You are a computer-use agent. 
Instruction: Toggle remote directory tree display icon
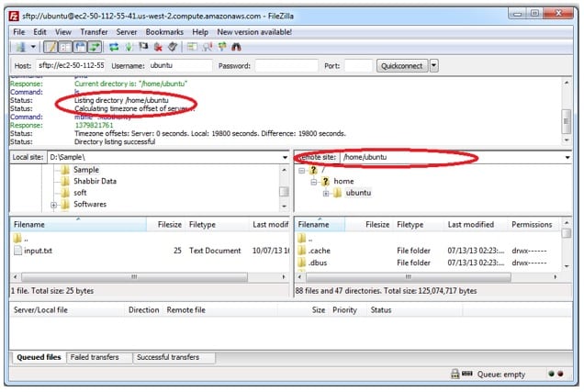click(x=80, y=47)
